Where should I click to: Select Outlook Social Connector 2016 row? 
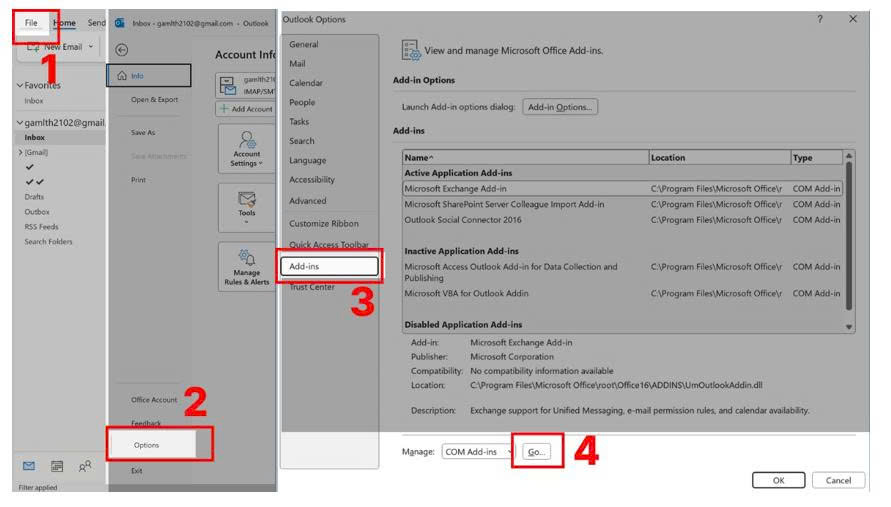[x=622, y=220]
